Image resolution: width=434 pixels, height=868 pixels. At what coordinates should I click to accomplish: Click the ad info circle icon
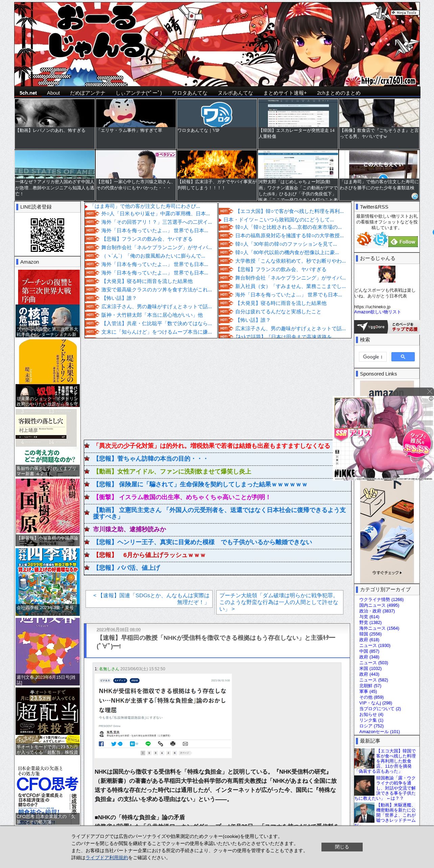(x=431, y=399)
